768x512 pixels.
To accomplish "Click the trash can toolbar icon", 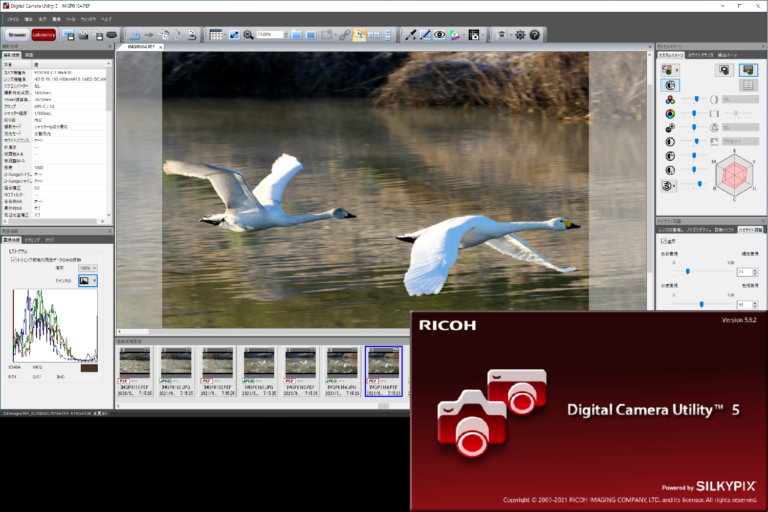I will [502, 35].
